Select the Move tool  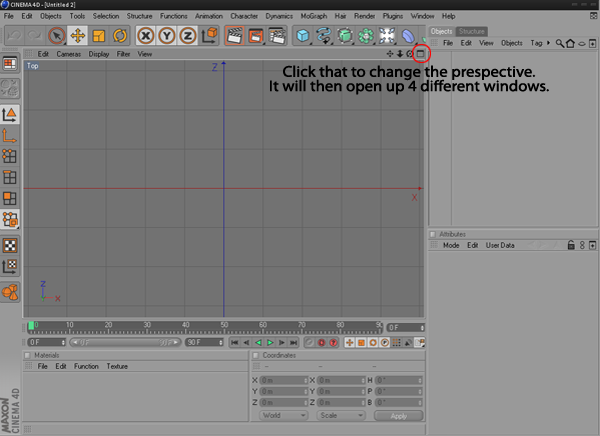point(78,36)
